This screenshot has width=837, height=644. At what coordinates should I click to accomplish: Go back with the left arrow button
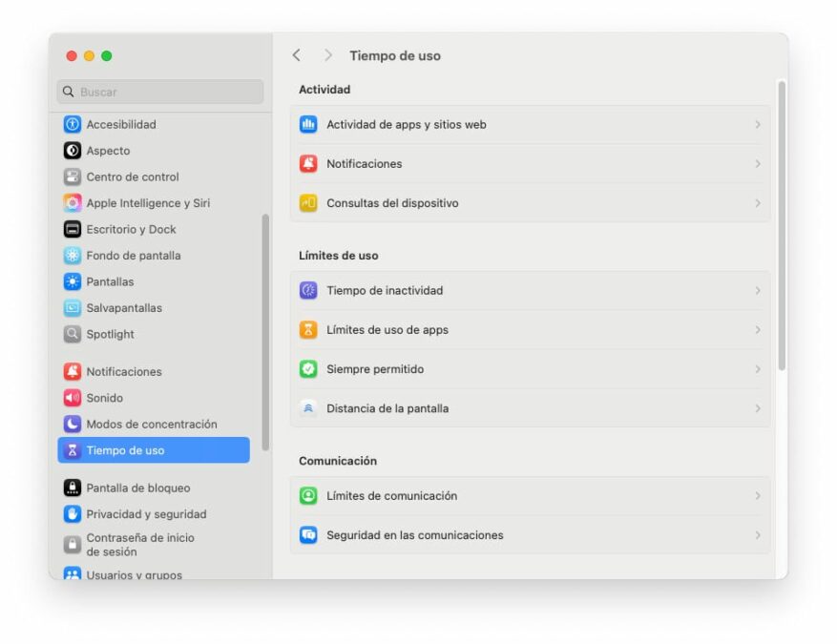(297, 55)
